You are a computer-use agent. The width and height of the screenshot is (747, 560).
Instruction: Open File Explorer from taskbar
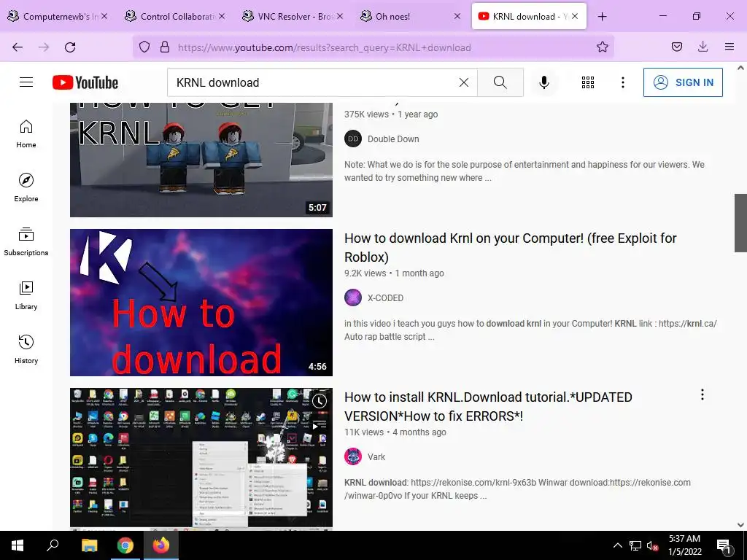[x=89, y=545]
